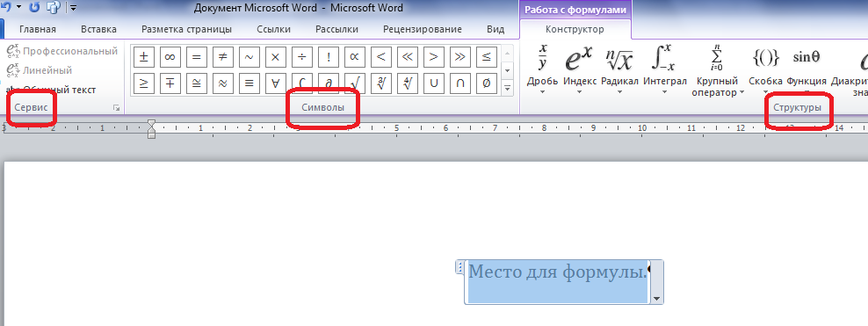Image resolution: width=868 pixels, height=326 pixels.
Task: Open the Скобка structures dropdown
Action: point(765,69)
